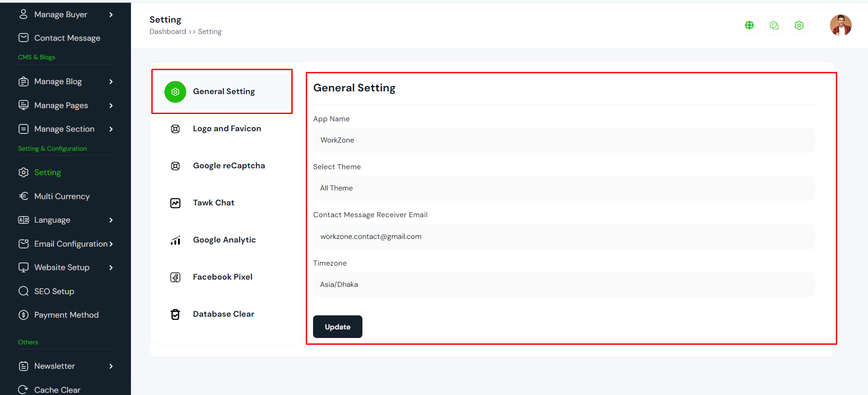Open the Timezone dropdown showing Asia/Dhaka

pyautogui.click(x=564, y=285)
